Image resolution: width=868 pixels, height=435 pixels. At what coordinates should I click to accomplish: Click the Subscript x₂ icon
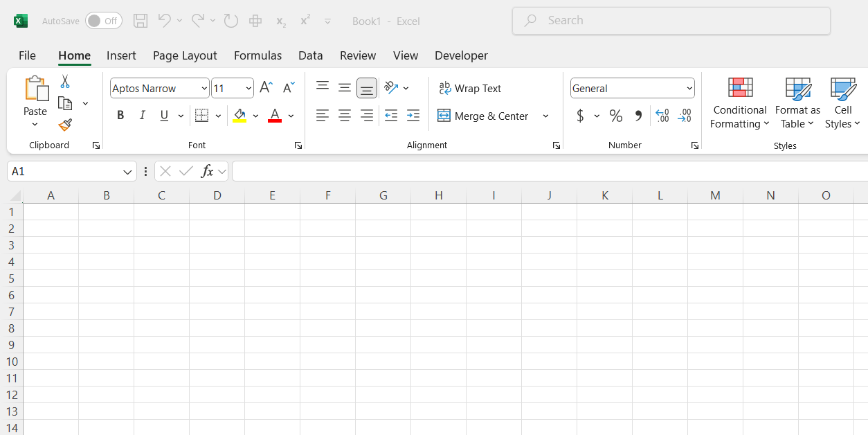280,21
